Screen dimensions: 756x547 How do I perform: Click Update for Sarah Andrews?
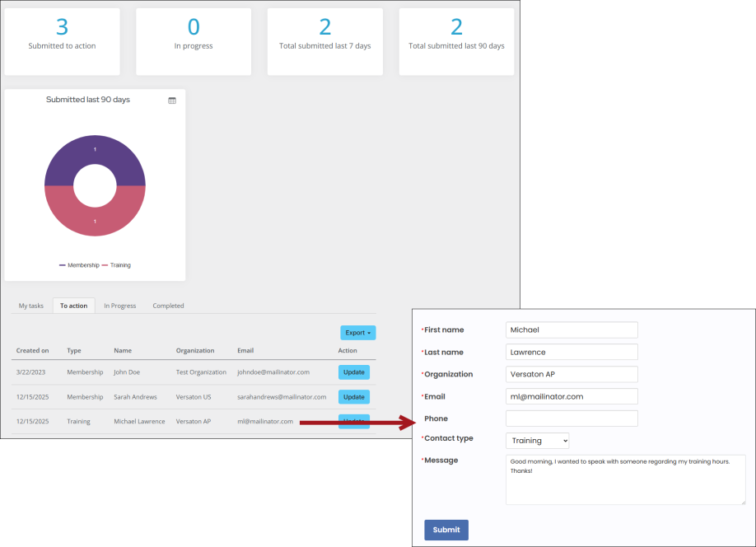tap(353, 397)
